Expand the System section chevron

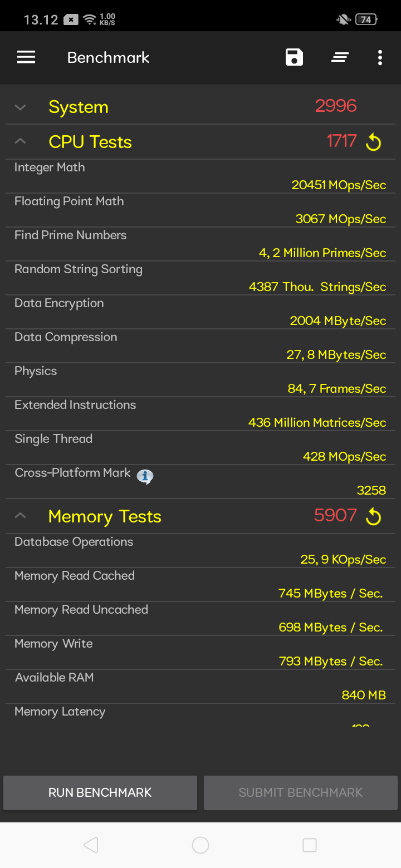tap(21, 107)
